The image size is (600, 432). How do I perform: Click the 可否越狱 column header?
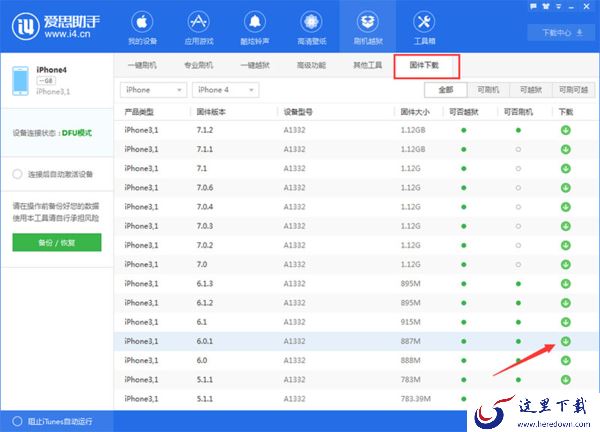[464, 112]
